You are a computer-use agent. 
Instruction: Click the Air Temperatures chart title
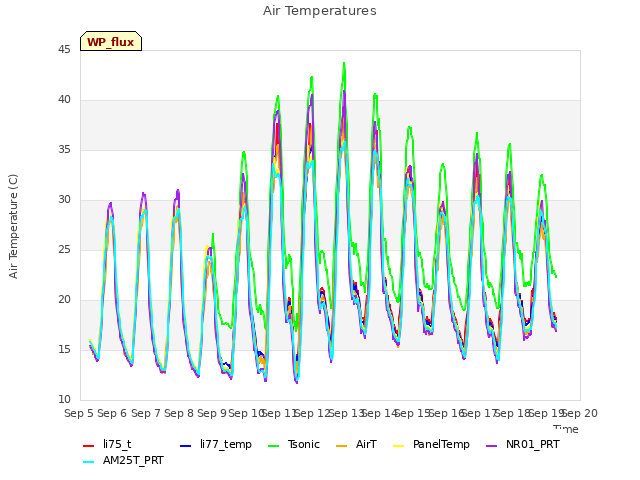(320, 11)
